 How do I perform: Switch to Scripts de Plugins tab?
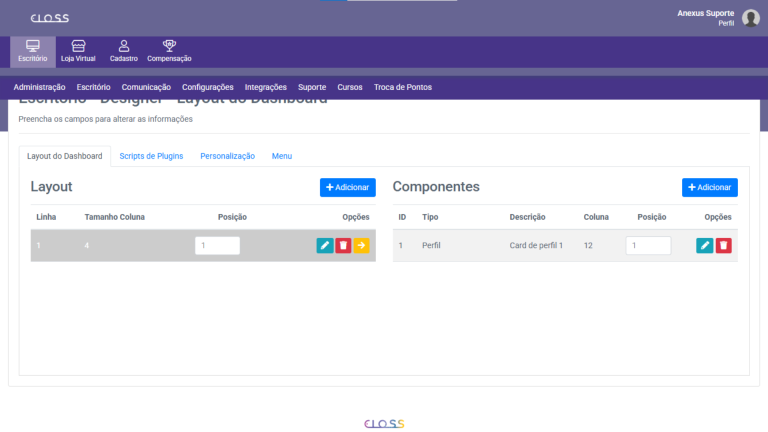coord(151,156)
